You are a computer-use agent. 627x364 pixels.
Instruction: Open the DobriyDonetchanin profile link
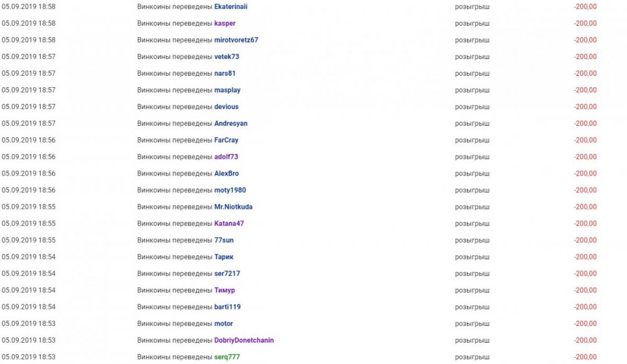tap(244, 341)
